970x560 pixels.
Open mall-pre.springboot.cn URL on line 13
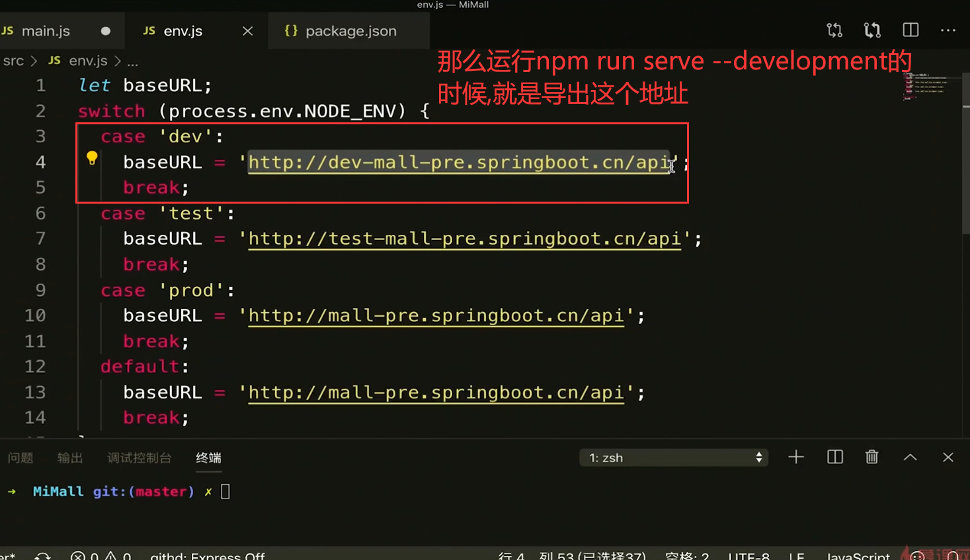[x=436, y=393]
